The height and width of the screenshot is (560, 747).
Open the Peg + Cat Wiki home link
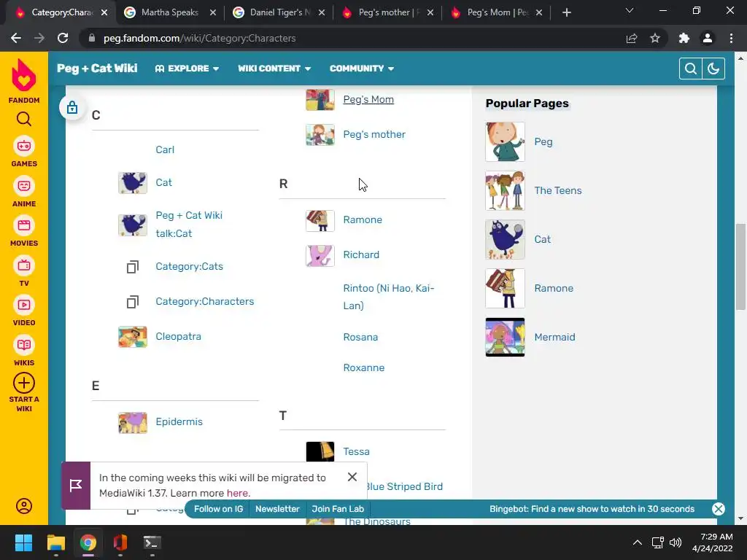coord(97,68)
